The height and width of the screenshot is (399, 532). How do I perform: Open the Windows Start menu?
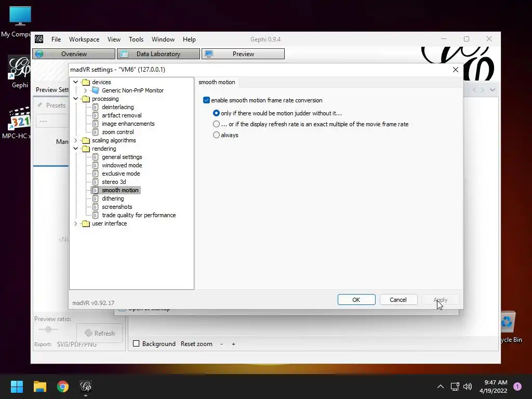pyautogui.click(x=17, y=387)
